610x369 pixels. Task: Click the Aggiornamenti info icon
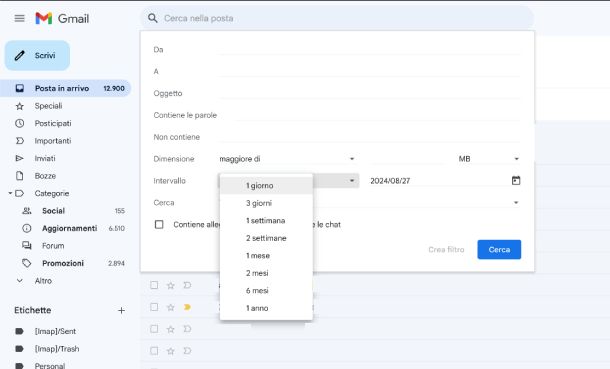[x=26, y=228]
